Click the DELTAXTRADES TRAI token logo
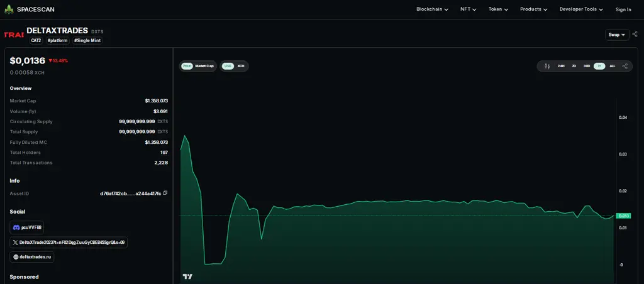Viewport: 644px width, 284px height. coord(14,35)
